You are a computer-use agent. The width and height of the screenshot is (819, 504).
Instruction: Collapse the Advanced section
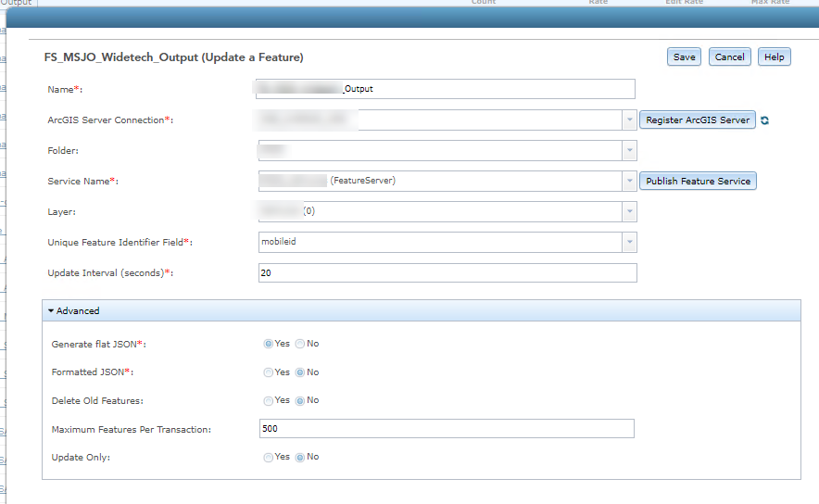(x=74, y=311)
